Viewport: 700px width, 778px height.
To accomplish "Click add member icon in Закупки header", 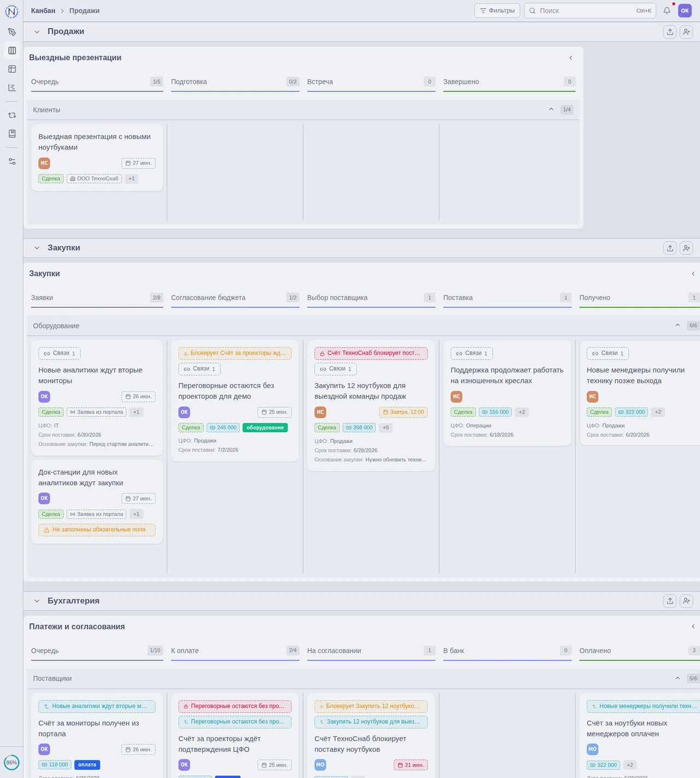I will [x=686, y=248].
